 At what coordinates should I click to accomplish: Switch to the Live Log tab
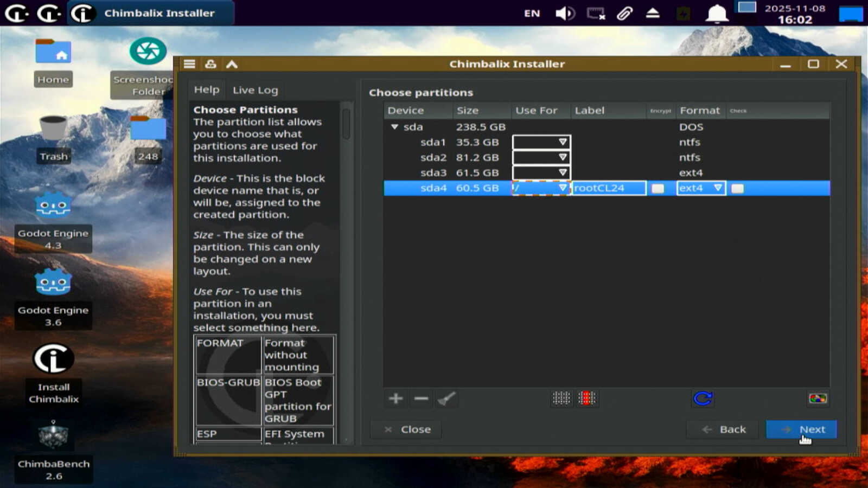pyautogui.click(x=256, y=90)
